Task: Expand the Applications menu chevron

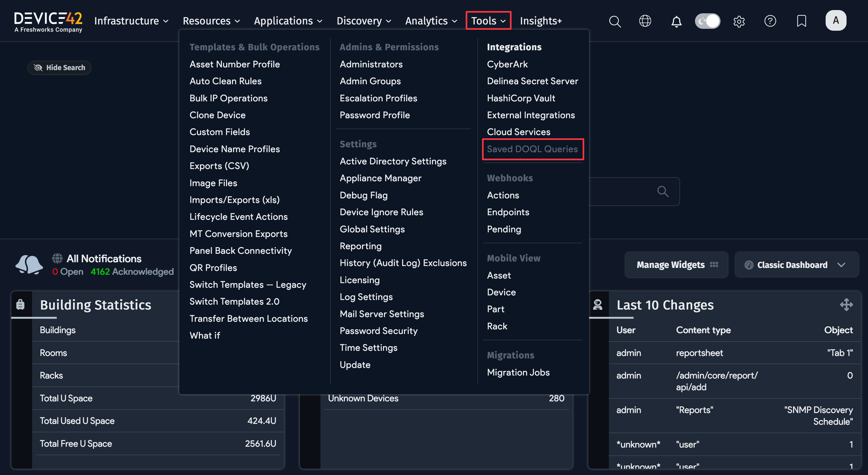Action: [320, 21]
